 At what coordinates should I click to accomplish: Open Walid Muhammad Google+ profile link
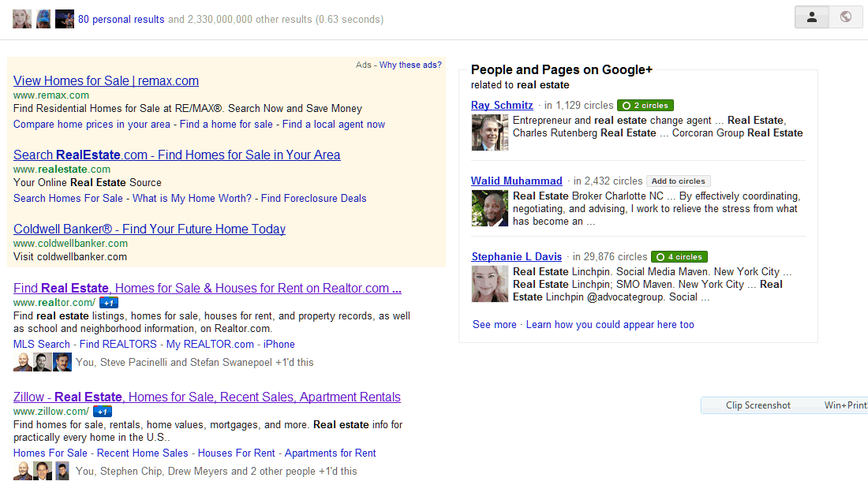pos(517,181)
